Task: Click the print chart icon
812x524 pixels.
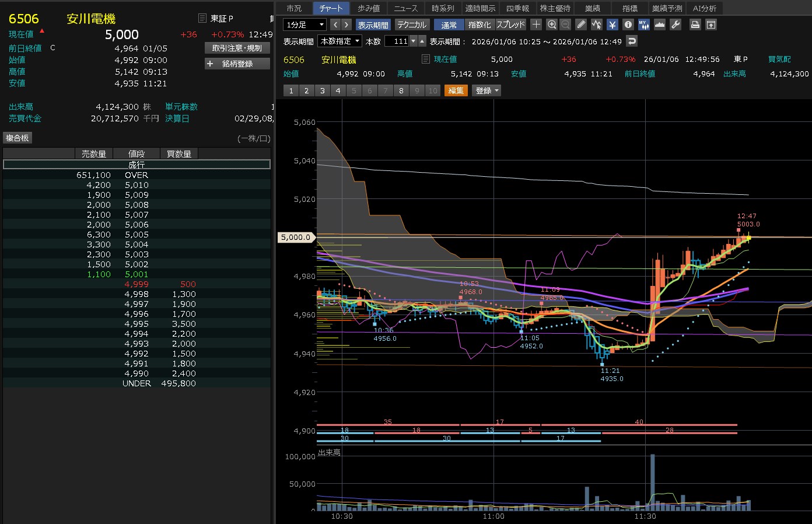Action: coord(695,25)
